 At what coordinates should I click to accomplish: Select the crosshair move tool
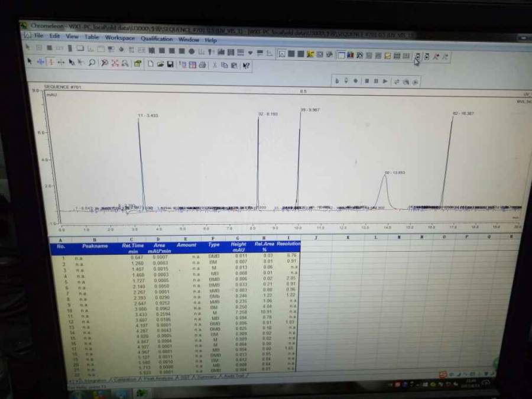pos(61,63)
